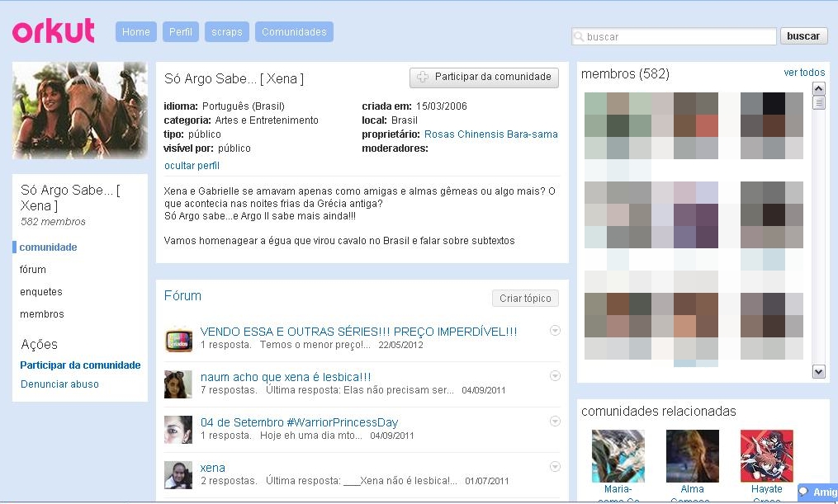838x504 pixels.
Task: Click date 22/05/2012 on first topic
Action: tap(400, 345)
